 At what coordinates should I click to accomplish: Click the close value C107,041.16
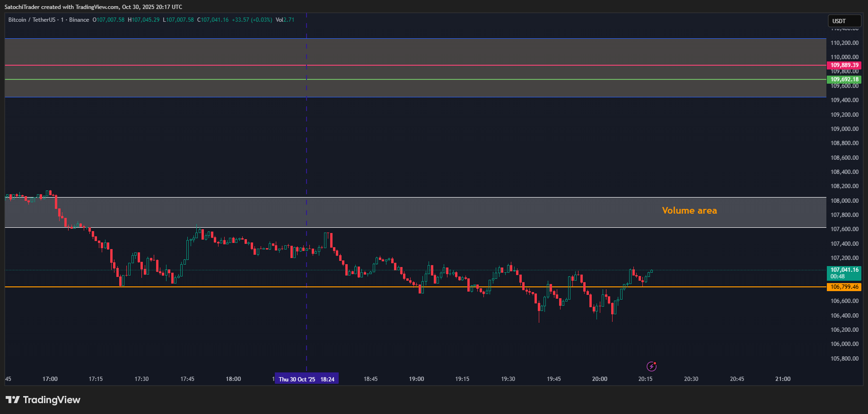[213, 20]
